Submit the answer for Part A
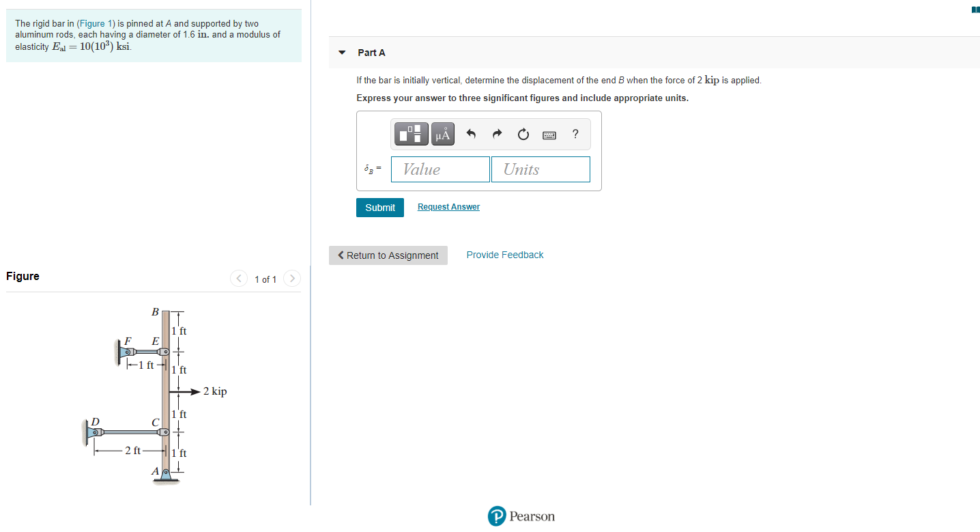Image resolution: width=980 pixels, height=532 pixels. click(379, 207)
